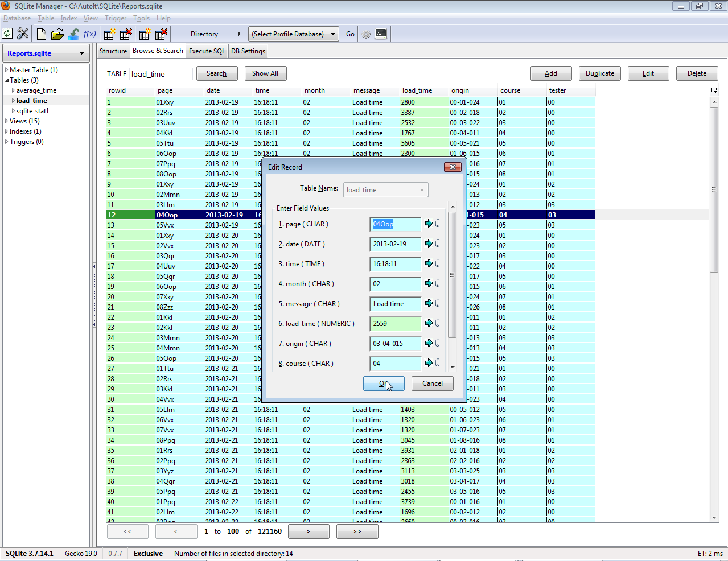728x561 pixels.
Task: Open the DB Settings tab
Action: pos(248,51)
